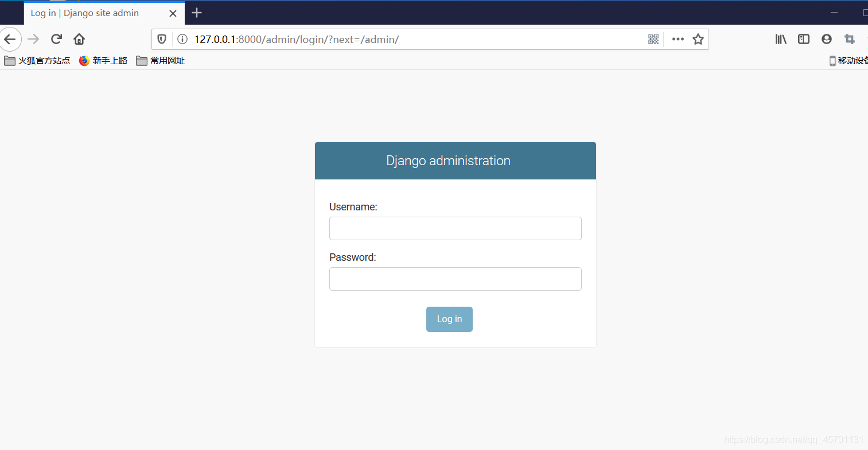868x450 pixels.
Task: Open the QR code icon in address bar
Action: (653, 39)
